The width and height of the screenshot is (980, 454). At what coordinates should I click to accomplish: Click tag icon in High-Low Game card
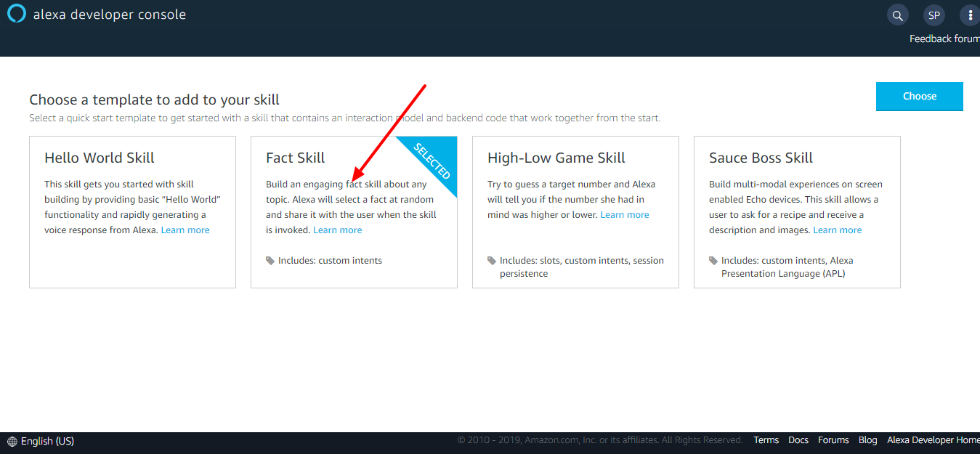click(x=492, y=261)
